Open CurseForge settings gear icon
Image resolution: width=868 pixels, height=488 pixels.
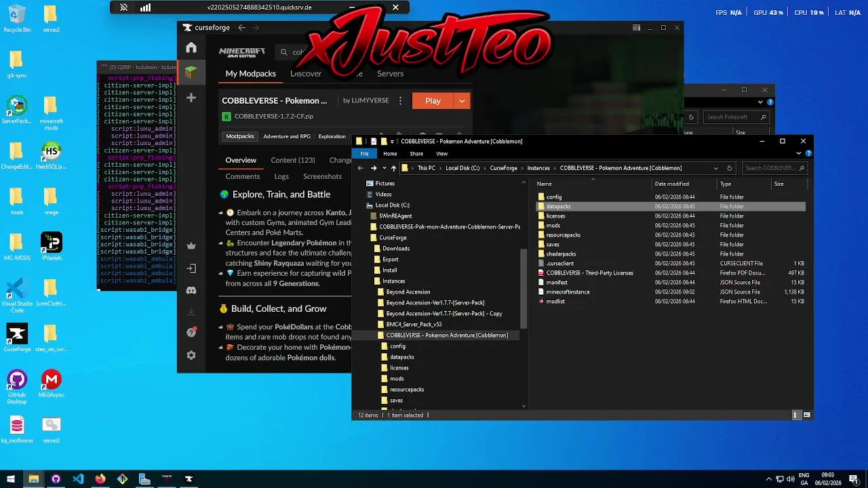point(191,355)
